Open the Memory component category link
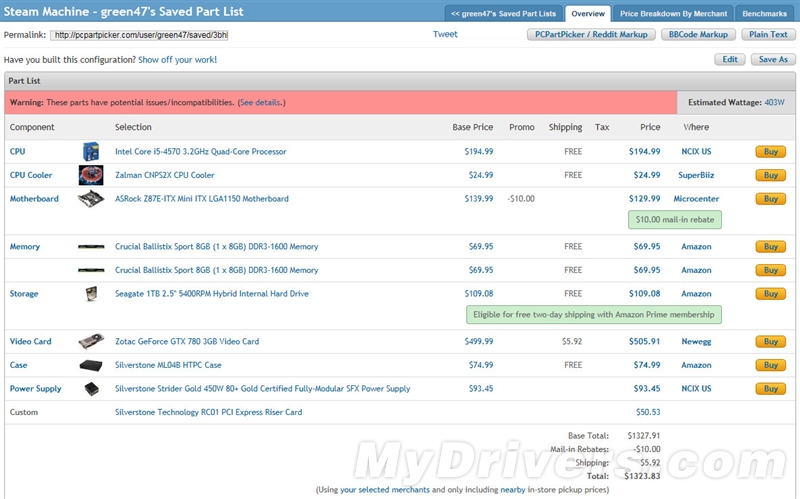The image size is (800, 499). pyautogui.click(x=24, y=246)
